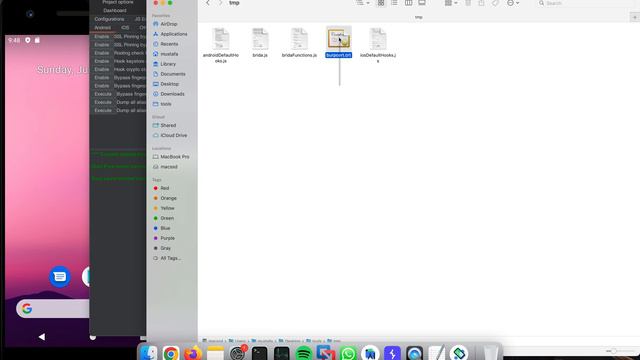Open the Finder action (ellipsis) menu

click(513, 3)
